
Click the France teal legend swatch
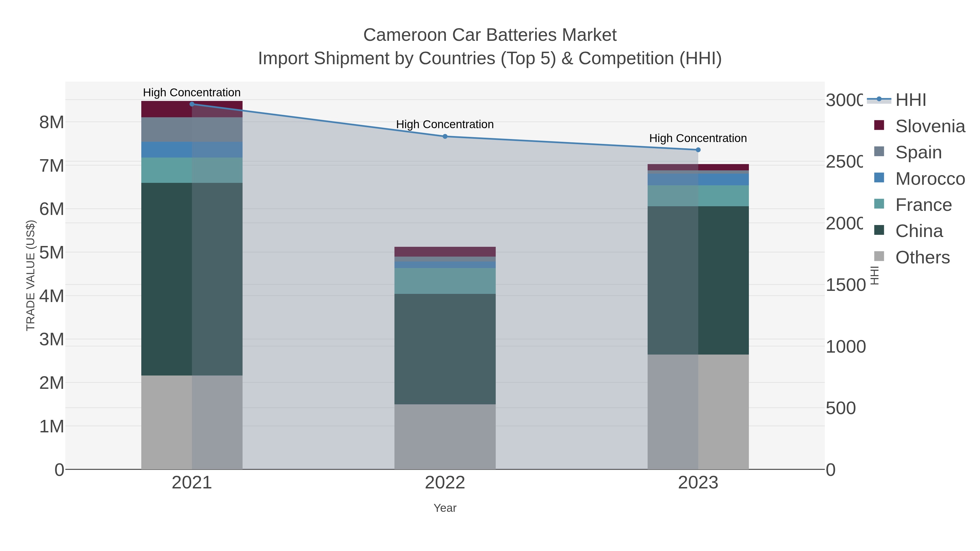(879, 204)
